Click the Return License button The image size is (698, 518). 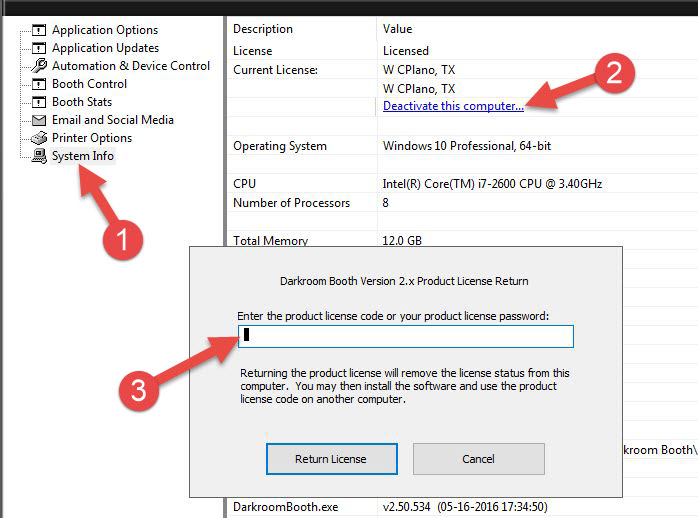tap(332, 459)
